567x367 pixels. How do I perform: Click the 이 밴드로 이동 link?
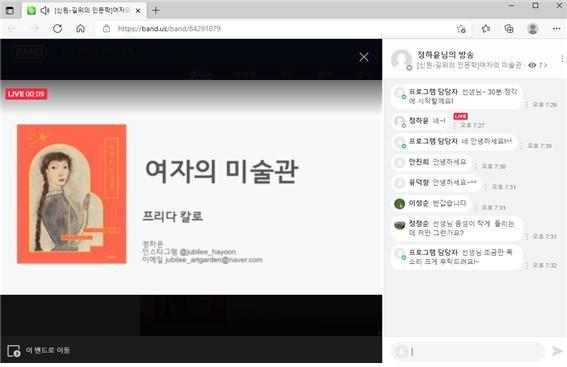48,350
